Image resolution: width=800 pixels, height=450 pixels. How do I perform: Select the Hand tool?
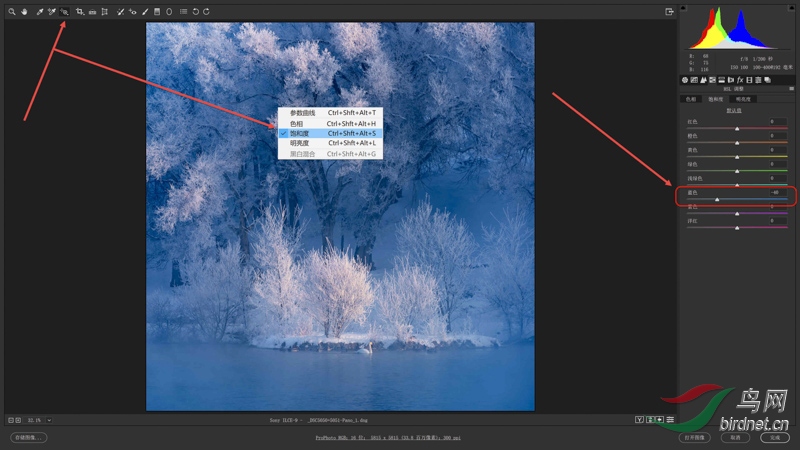click(24, 12)
